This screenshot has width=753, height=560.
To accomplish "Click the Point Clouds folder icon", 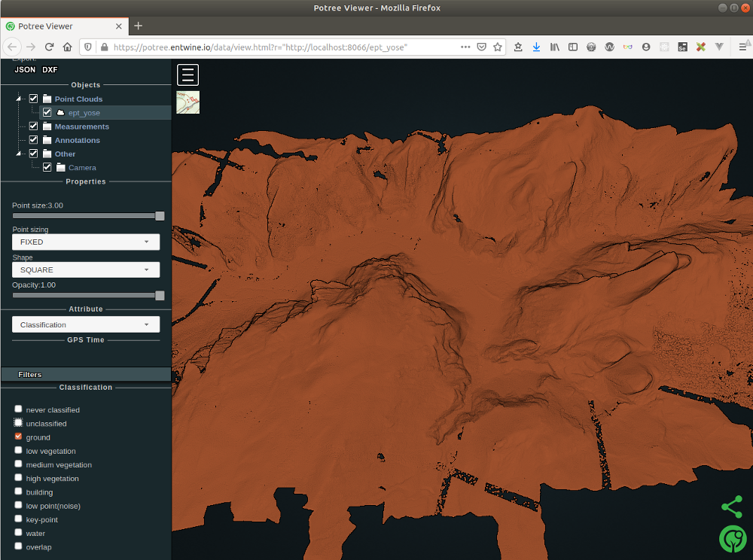I will [47, 99].
